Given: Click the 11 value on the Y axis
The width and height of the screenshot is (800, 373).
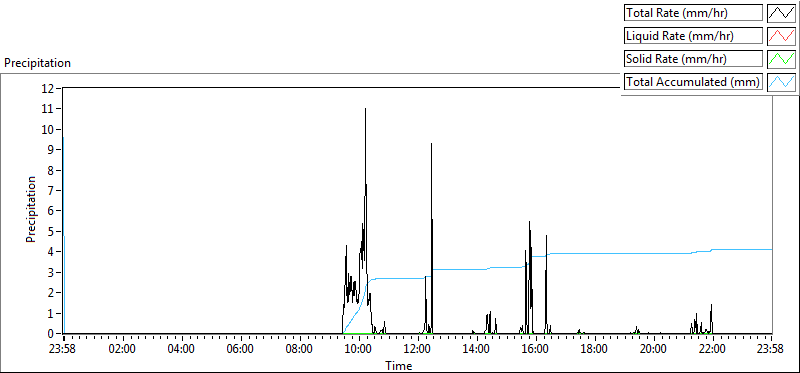Looking at the screenshot, I should point(48,108).
